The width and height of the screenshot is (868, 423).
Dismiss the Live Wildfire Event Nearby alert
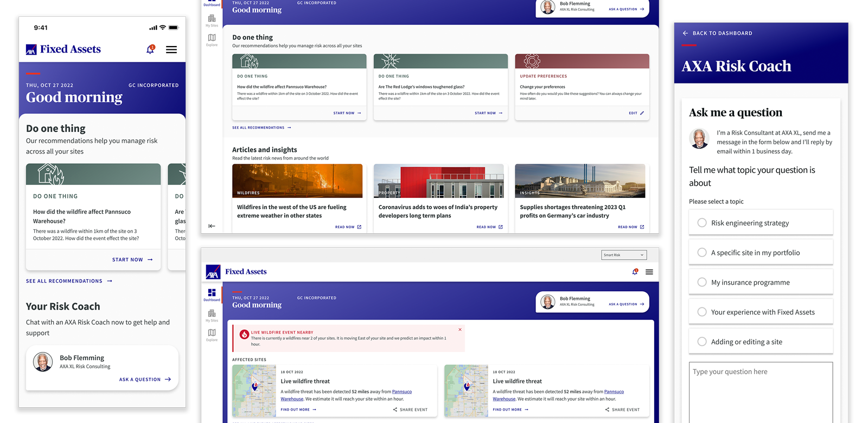[x=460, y=330]
